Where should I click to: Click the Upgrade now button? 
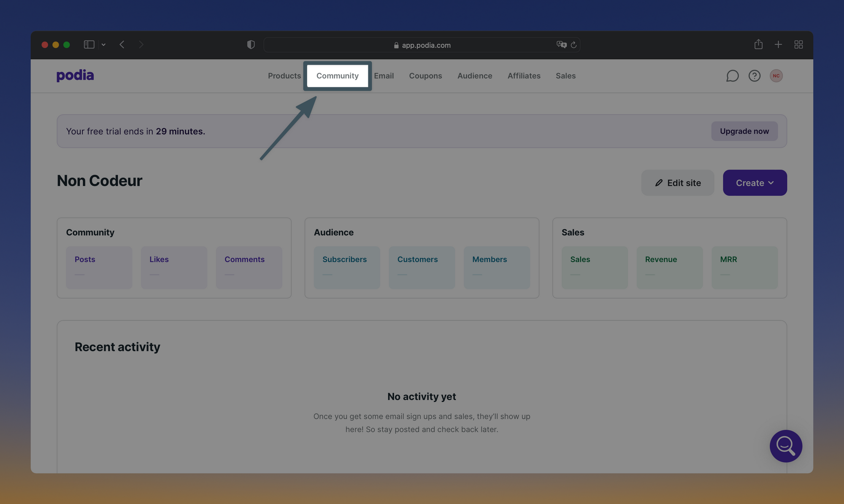744,131
